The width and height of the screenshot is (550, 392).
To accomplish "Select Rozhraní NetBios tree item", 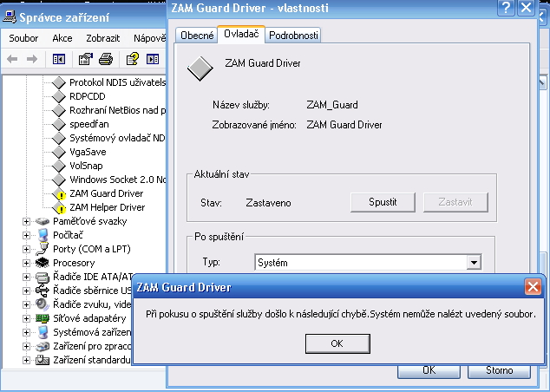I will click(x=117, y=110).
